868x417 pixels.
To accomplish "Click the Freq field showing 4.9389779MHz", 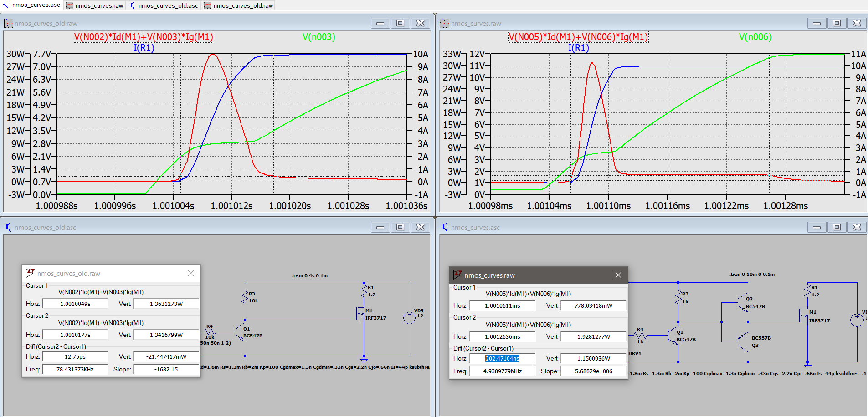I will (503, 371).
